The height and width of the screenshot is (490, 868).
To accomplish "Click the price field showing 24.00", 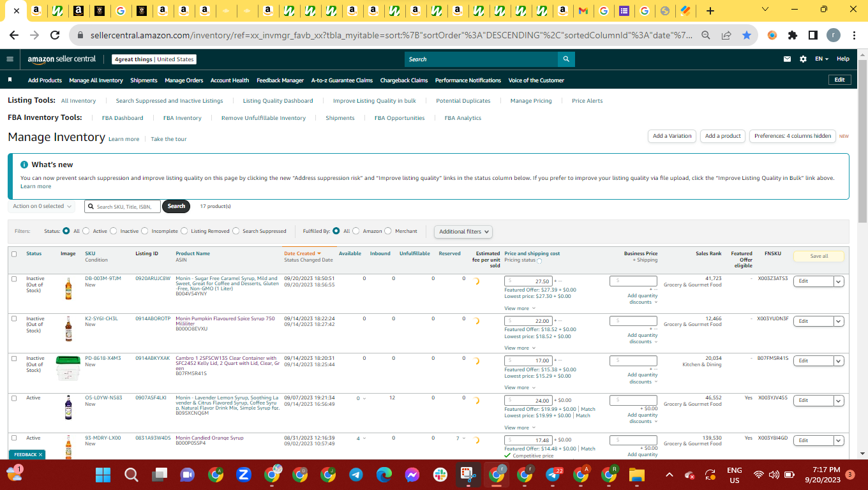I will [x=528, y=401].
